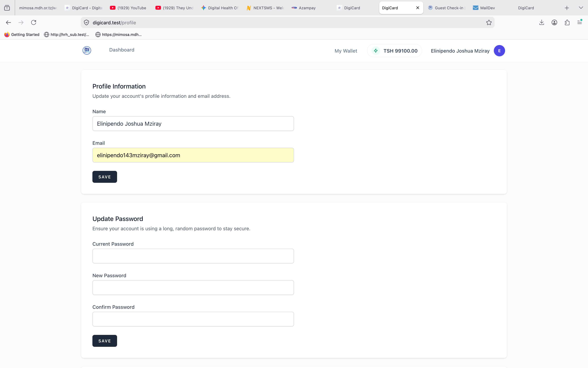Viewport: 588px width, 368px height.
Task: Click the address bar URL digicard.test/profile
Action: tap(114, 23)
